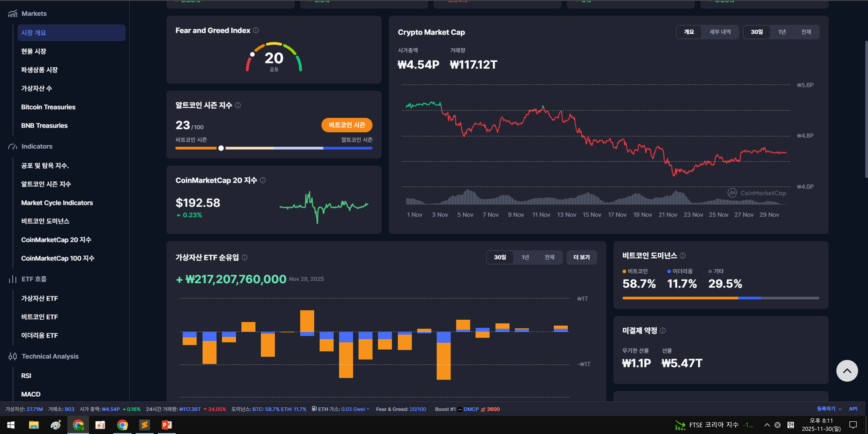Select 1년 range for ETF 순유입

525,257
